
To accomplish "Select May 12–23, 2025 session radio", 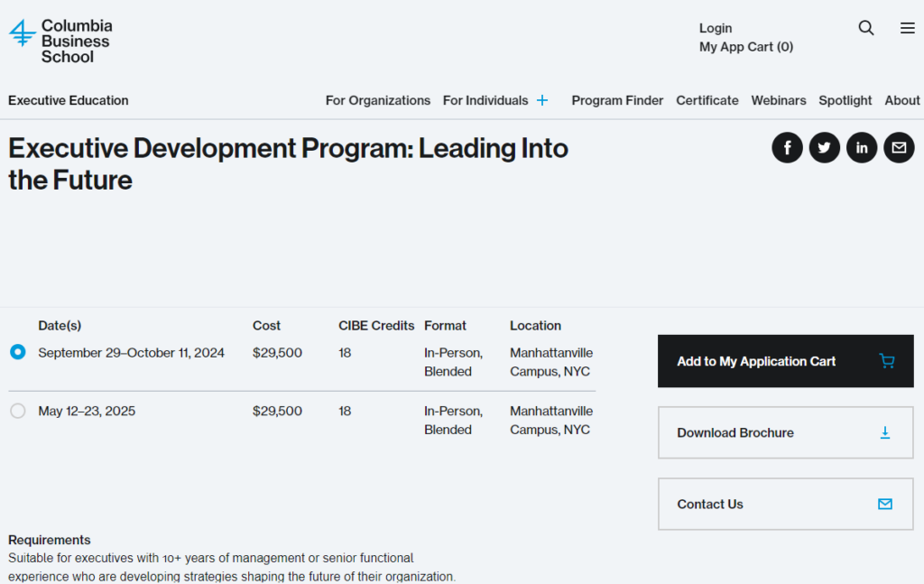I will [x=18, y=410].
